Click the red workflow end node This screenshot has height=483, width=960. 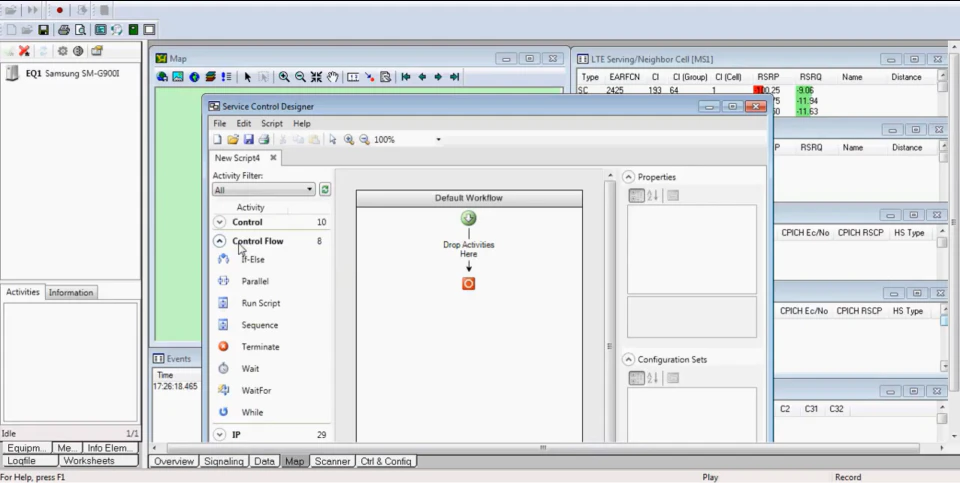point(468,283)
